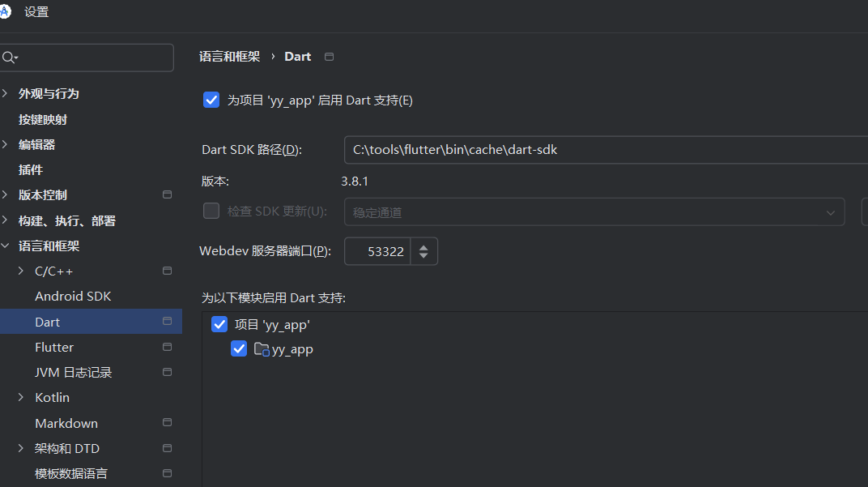Screen dimensions: 868x487
Task: Uncheck 为项目 'yy_app' 启用 Dart 支持
Action: (211, 100)
